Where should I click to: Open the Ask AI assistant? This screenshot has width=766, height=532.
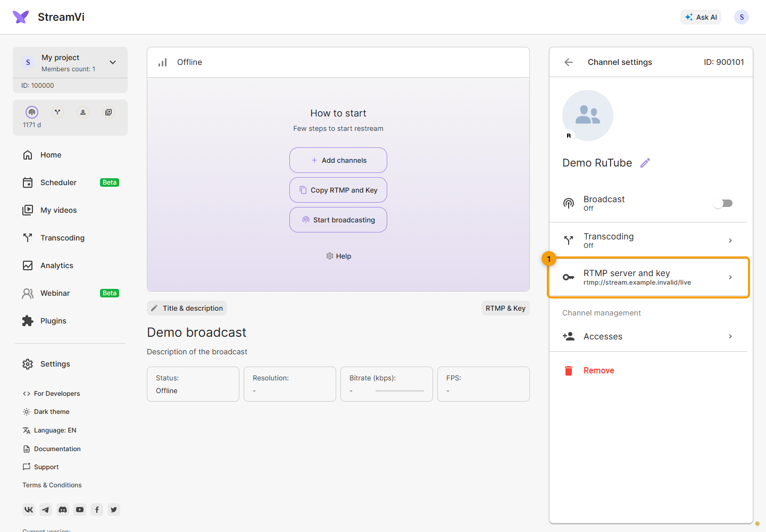tap(701, 17)
